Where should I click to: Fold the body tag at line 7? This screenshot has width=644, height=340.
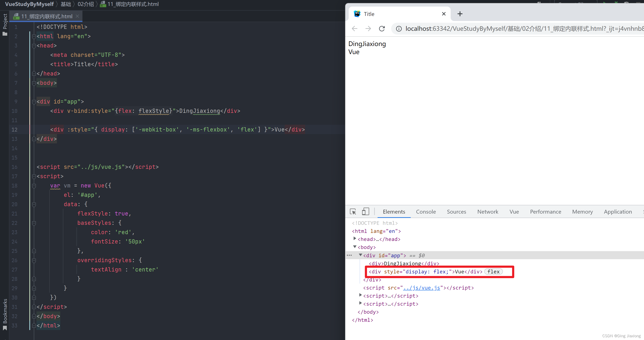pyautogui.click(x=34, y=83)
